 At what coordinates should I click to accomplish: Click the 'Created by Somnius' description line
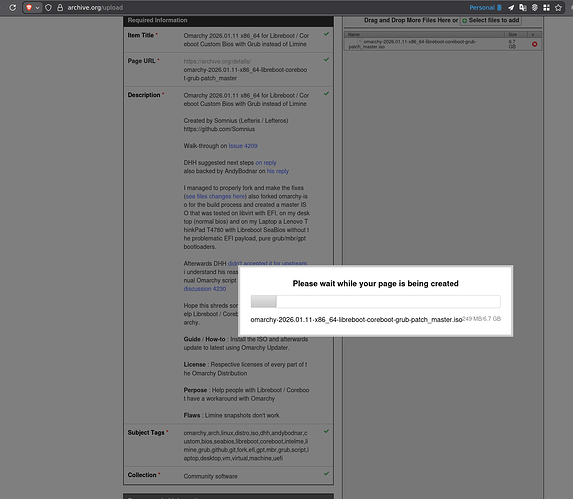(x=236, y=121)
